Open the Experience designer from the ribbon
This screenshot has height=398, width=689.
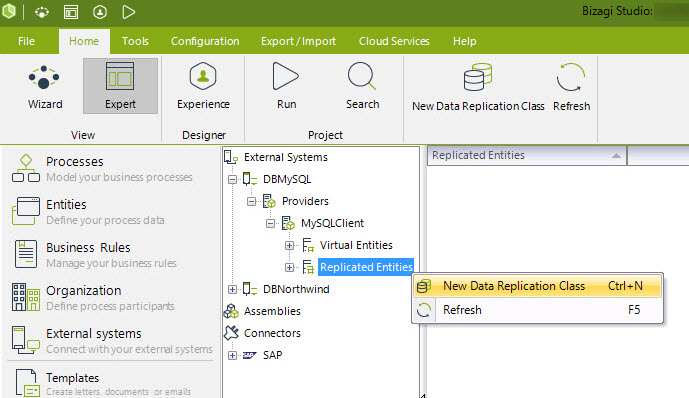coord(203,87)
